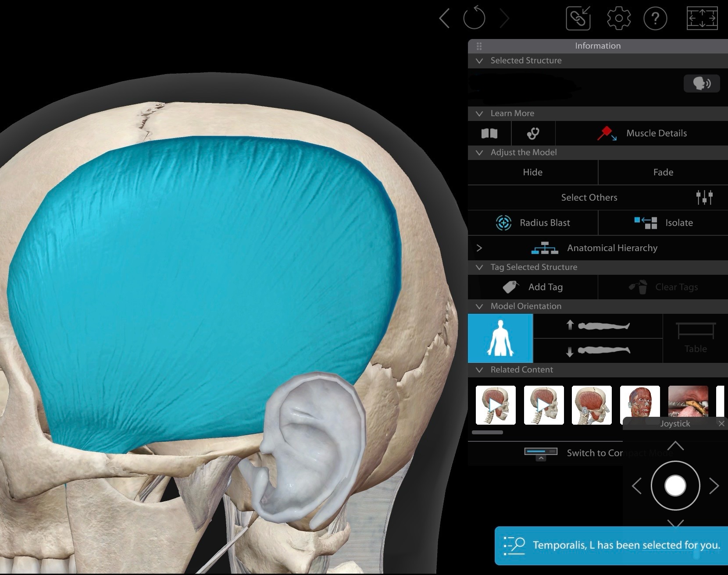Go back with the left arrow at top
The image size is (728, 575).
pyautogui.click(x=444, y=19)
